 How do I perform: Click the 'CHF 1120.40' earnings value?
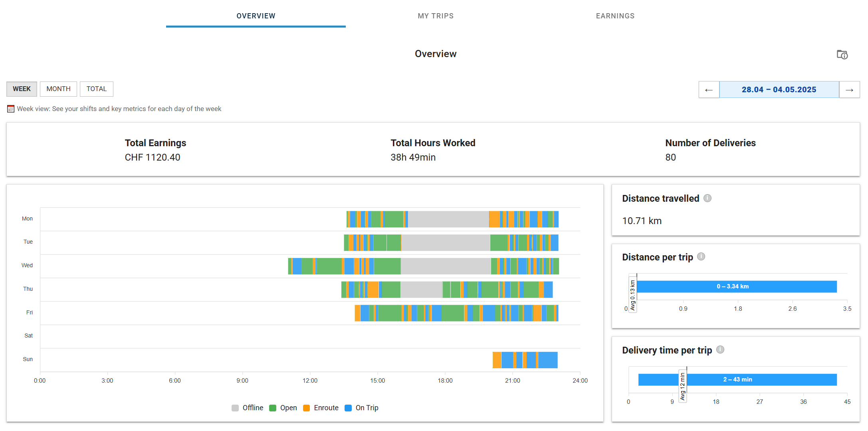point(153,157)
